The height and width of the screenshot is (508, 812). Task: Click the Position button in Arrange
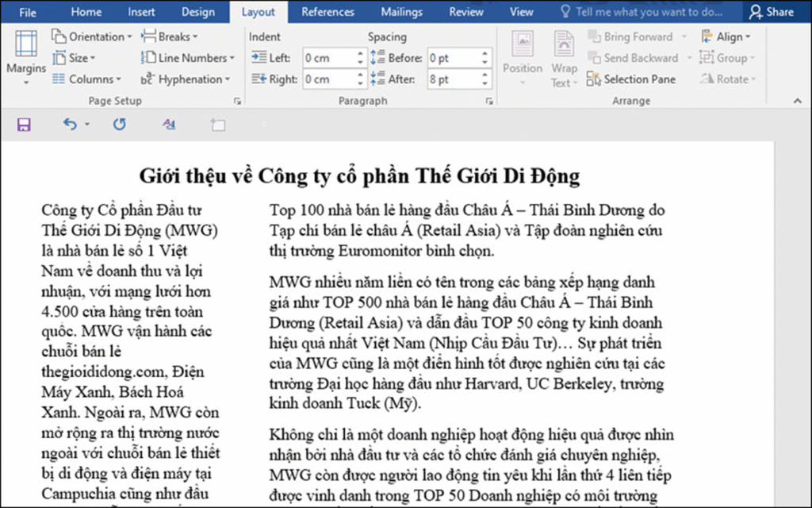[523, 58]
